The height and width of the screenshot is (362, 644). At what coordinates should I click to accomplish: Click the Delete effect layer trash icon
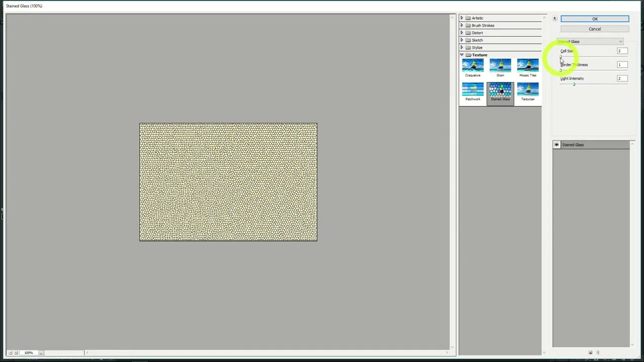[598, 352]
